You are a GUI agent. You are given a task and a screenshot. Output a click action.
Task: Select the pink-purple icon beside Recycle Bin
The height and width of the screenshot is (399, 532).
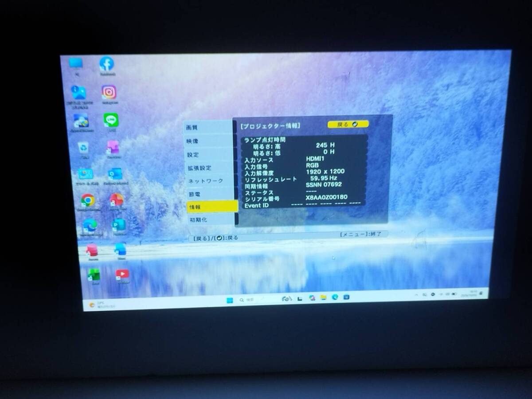click(113, 147)
